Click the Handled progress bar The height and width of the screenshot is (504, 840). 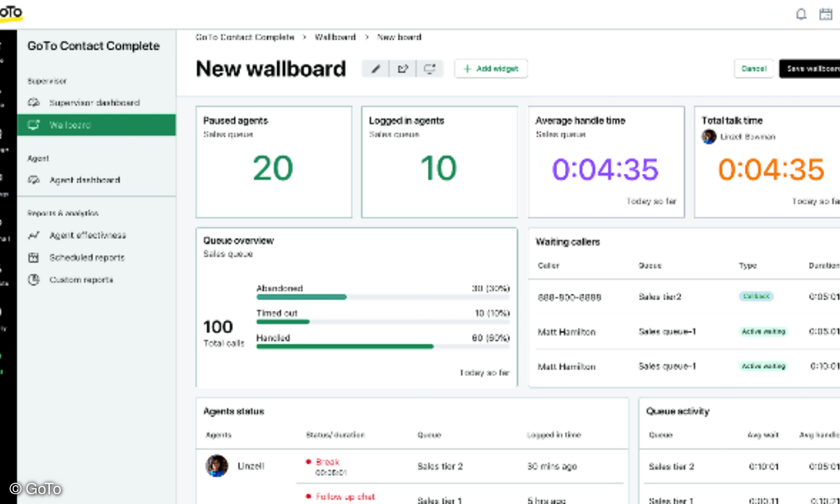383,346
